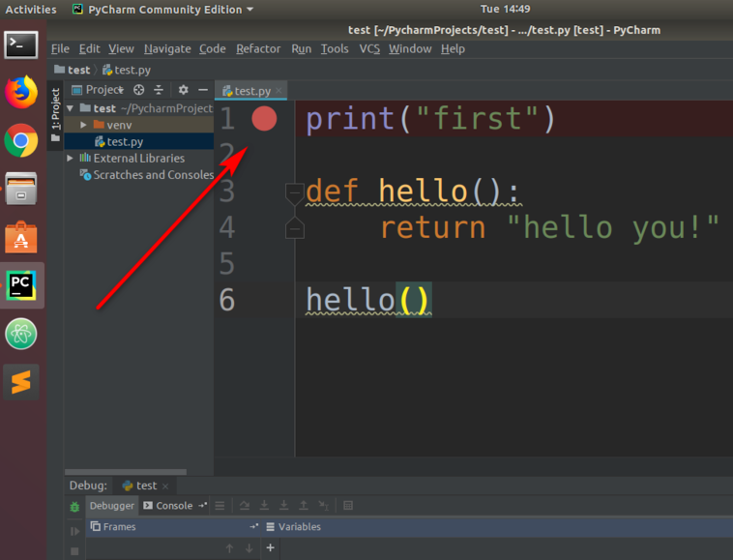Click Step Out icon
Viewport: 733px width, 560px height.
pyautogui.click(x=304, y=505)
